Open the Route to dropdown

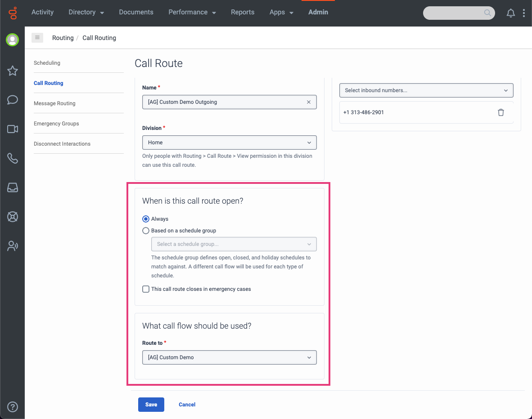230,357
